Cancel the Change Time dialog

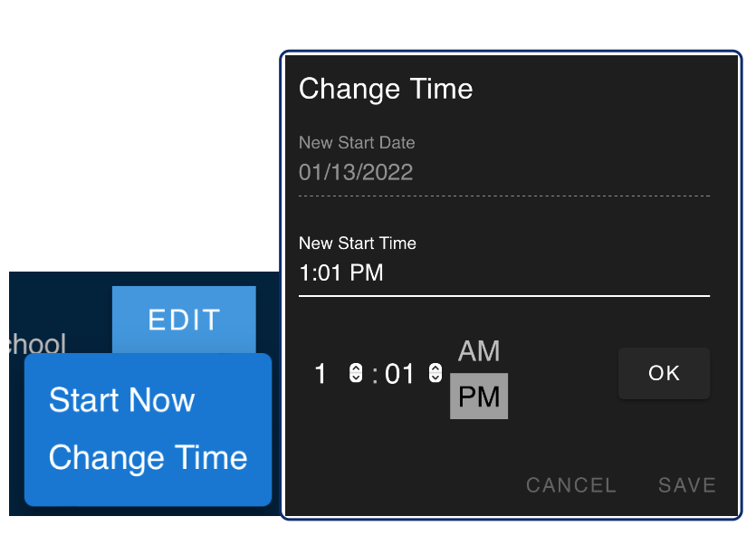coord(571,485)
